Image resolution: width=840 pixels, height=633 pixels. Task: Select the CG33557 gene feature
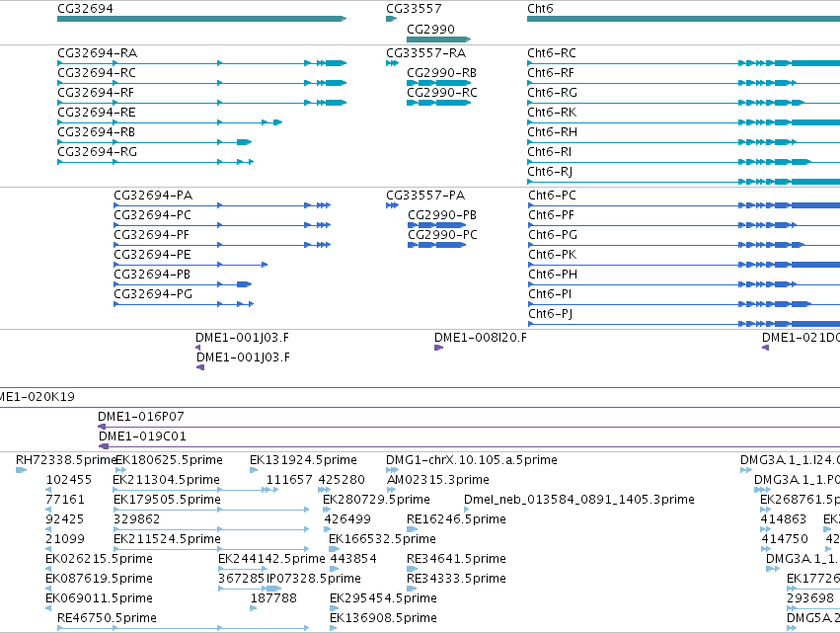[x=391, y=19]
